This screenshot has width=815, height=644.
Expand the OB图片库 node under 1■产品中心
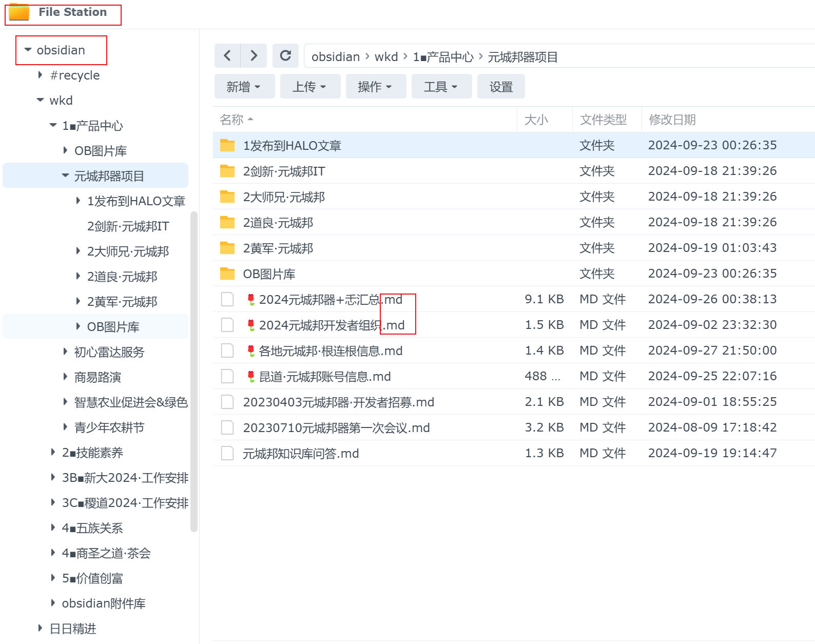coord(65,150)
